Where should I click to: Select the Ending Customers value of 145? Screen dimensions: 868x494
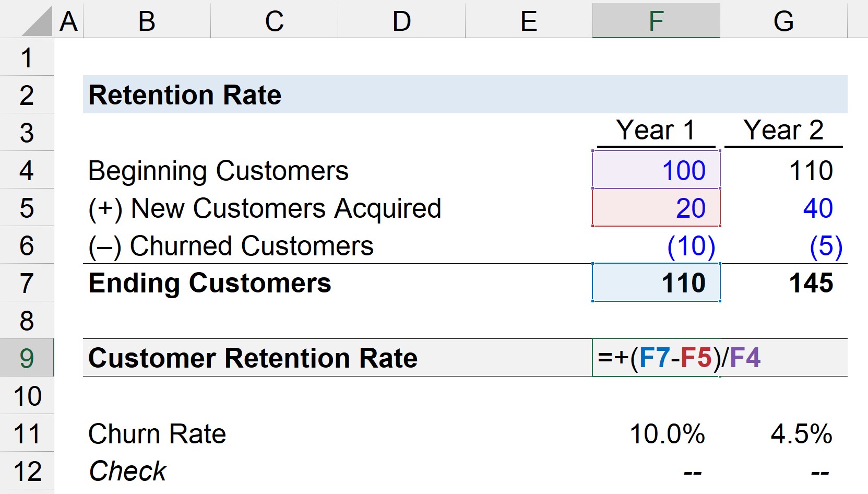coord(784,283)
